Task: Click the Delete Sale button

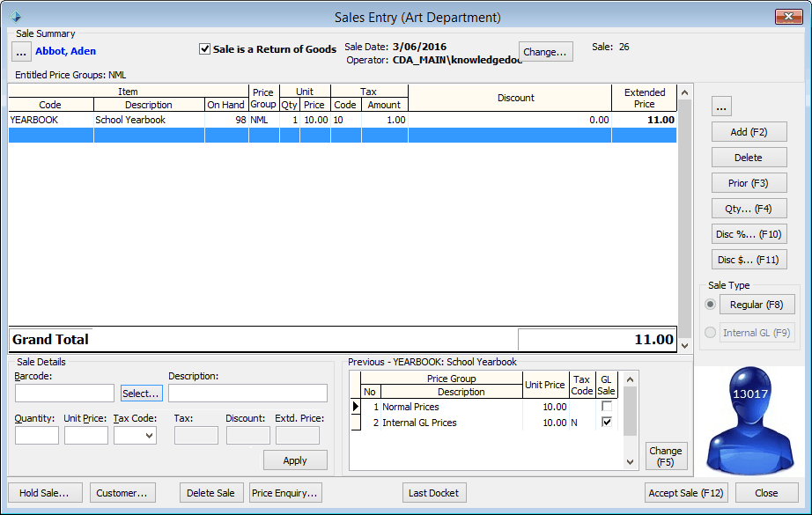Action: tap(211, 493)
